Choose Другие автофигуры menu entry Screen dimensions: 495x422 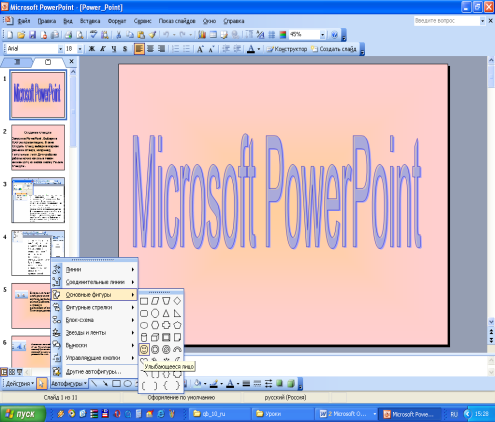pos(94,371)
